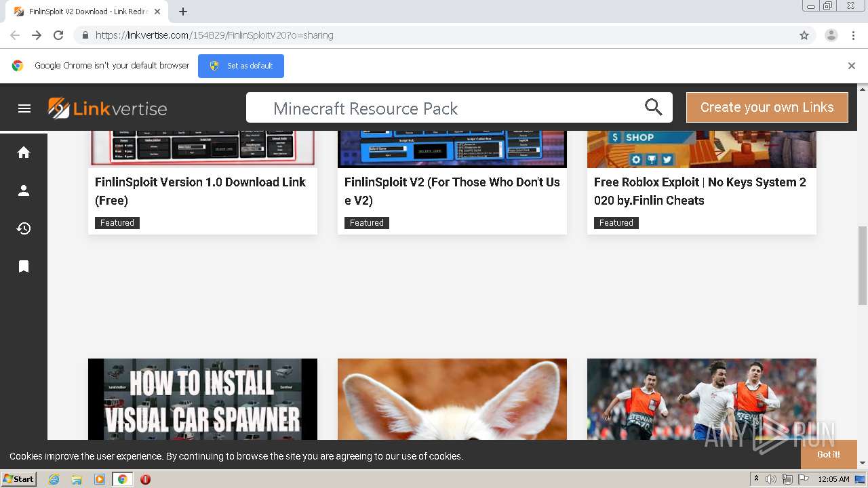Open FinlinSploit Version 1.0 Download Link
868x488 pixels.
(200, 191)
